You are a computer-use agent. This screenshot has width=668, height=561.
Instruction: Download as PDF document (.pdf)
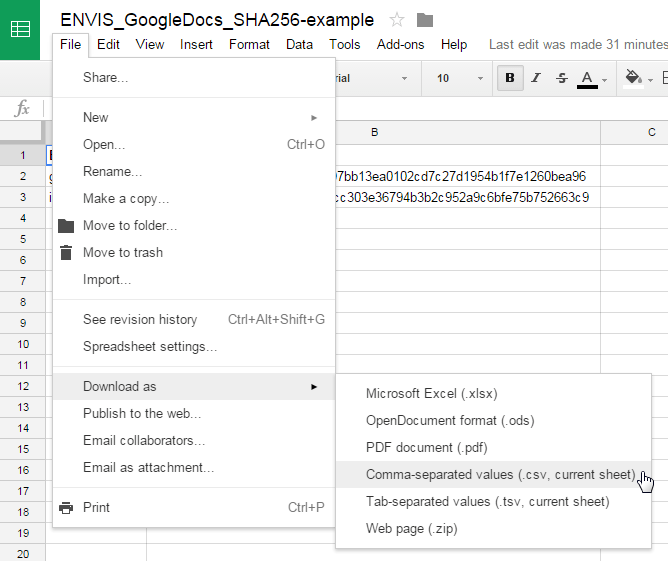(x=493, y=447)
